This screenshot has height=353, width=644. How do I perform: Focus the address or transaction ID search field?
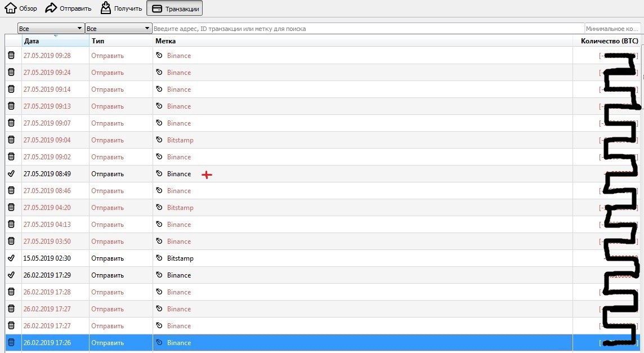(368, 29)
